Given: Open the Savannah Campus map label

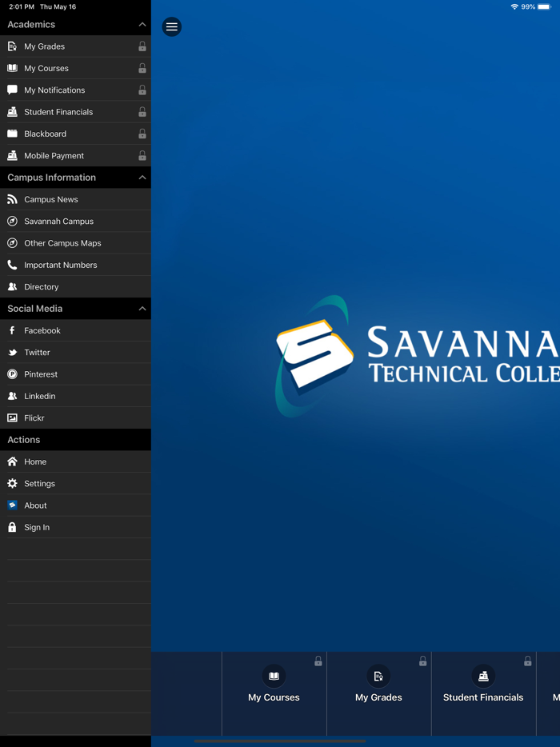Looking at the screenshot, I should 58,222.
